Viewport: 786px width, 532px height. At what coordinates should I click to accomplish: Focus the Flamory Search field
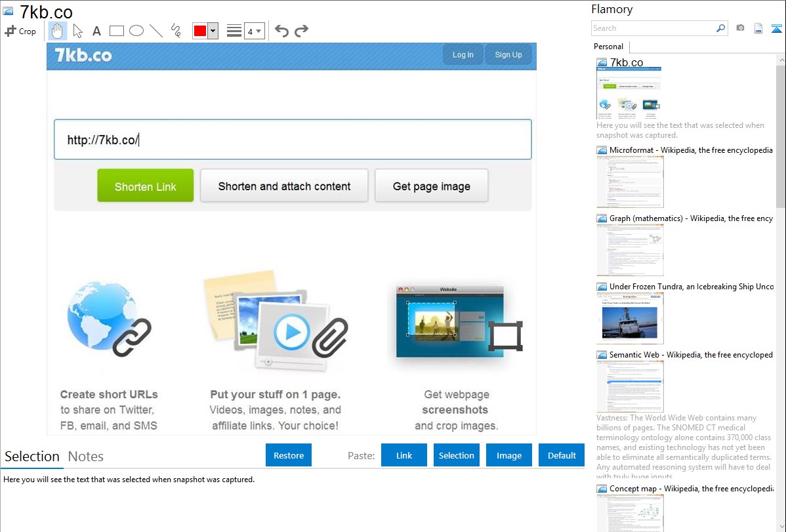(x=653, y=28)
